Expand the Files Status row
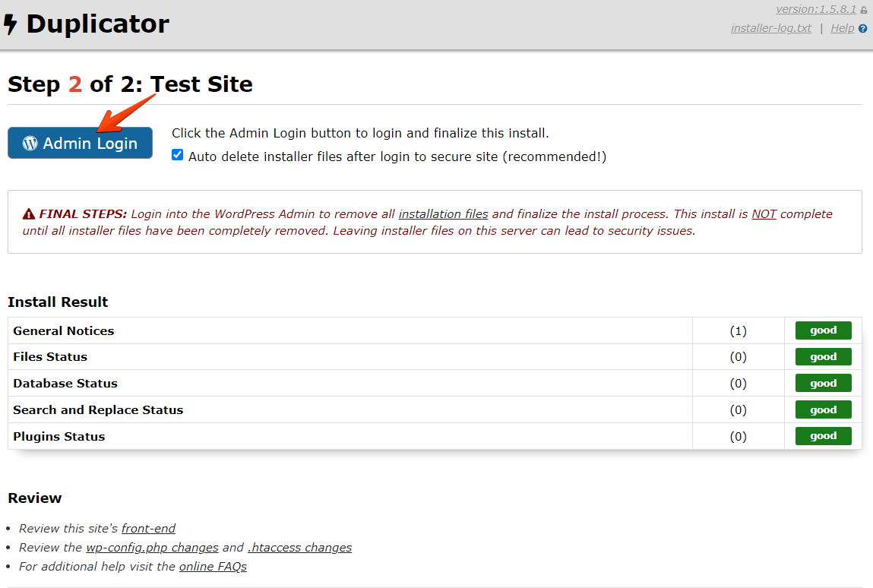 tap(50, 356)
